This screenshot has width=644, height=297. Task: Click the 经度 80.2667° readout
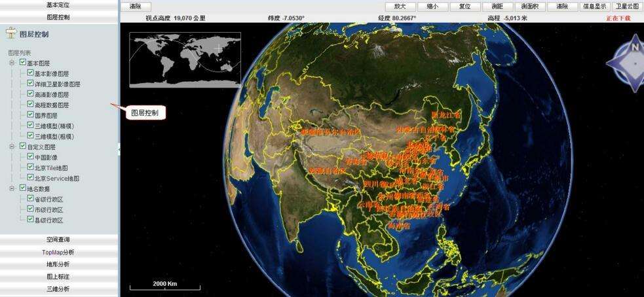(x=397, y=18)
